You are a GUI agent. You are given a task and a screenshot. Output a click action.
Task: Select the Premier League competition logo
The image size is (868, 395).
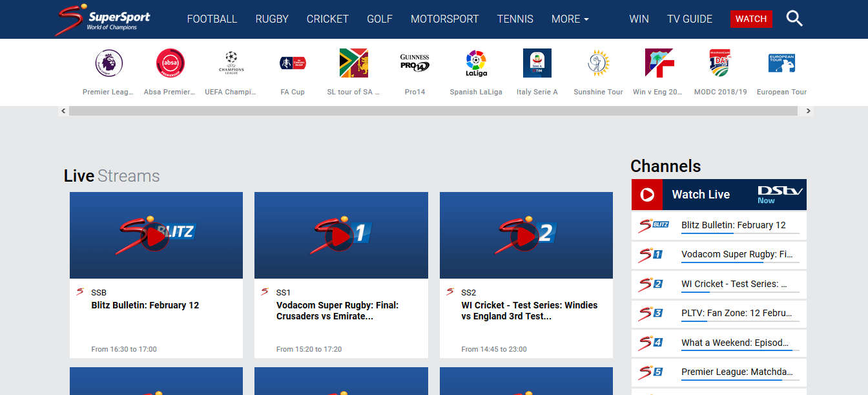click(108, 63)
